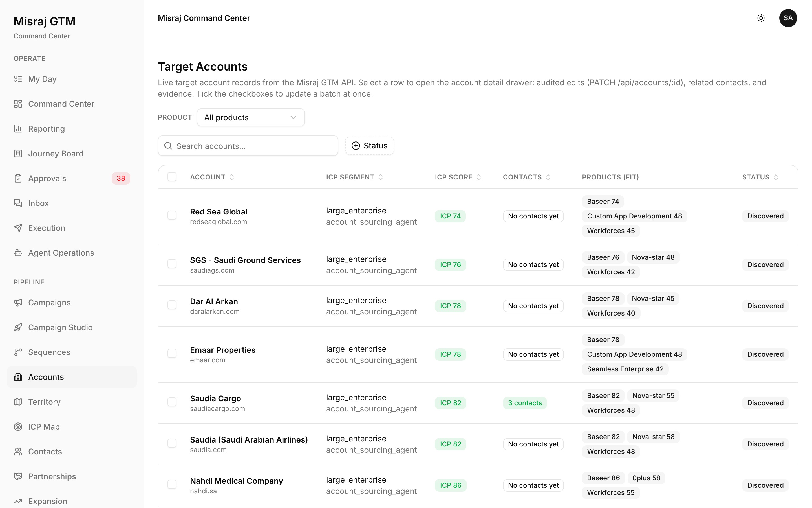The width and height of the screenshot is (812, 508).
Task: Sort by the ICP SEGMENT column header
Action: (354, 177)
